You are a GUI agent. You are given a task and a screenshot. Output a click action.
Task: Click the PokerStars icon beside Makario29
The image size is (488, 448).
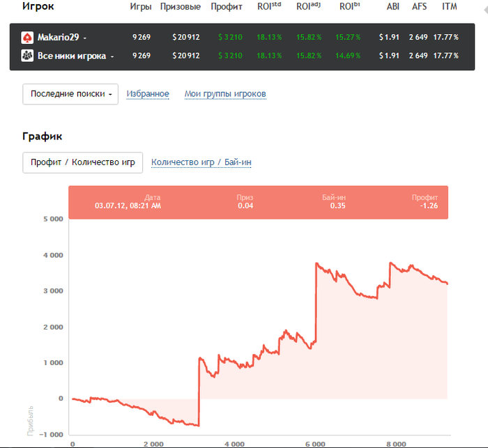pyautogui.click(x=27, y=38)
